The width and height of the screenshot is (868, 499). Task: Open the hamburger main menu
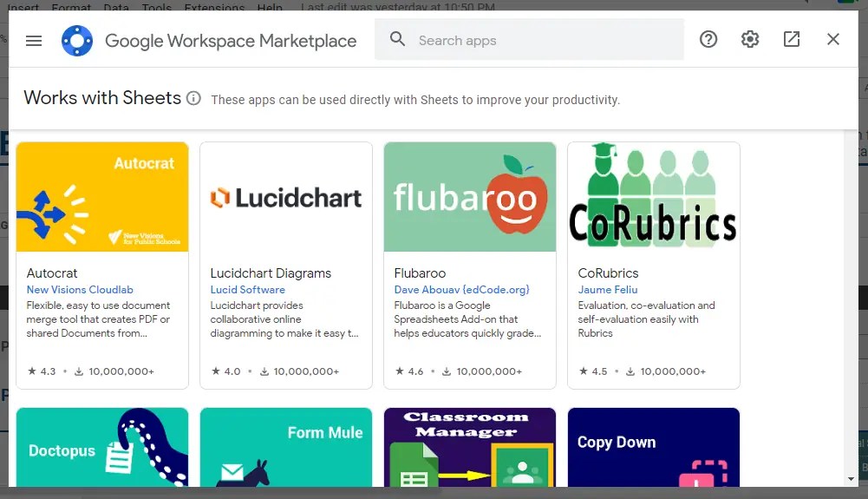pos(34,41)
